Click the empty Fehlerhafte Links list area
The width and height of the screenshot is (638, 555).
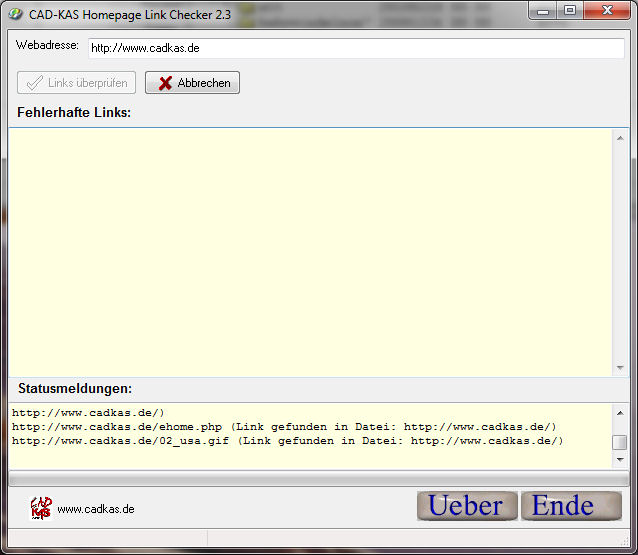point(310,250)
